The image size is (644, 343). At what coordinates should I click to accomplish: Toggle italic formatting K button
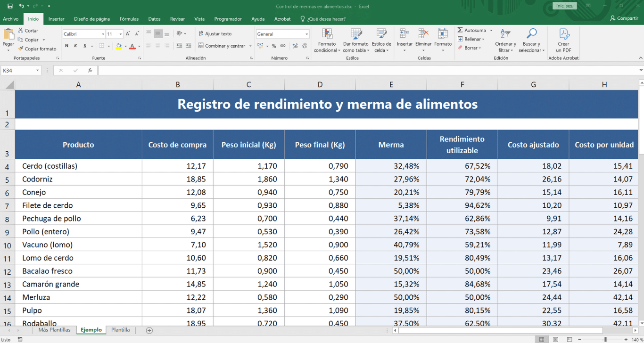click(75, 46)
